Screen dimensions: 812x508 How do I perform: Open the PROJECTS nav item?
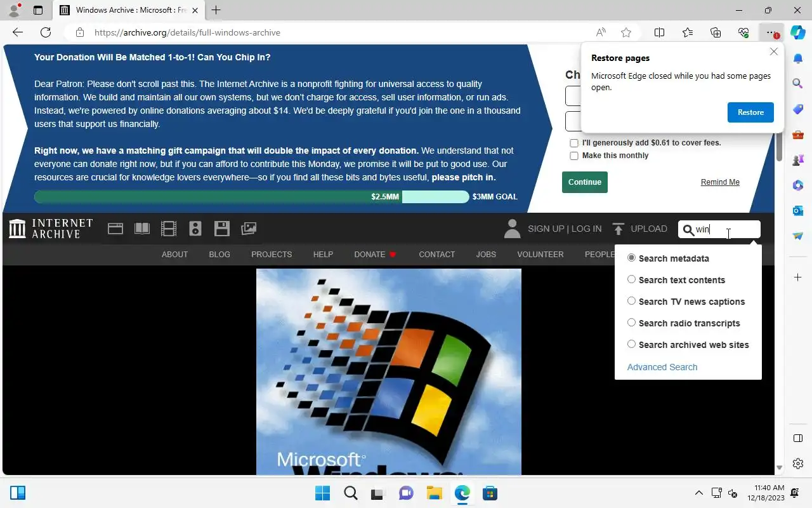[x=272, y=254]
